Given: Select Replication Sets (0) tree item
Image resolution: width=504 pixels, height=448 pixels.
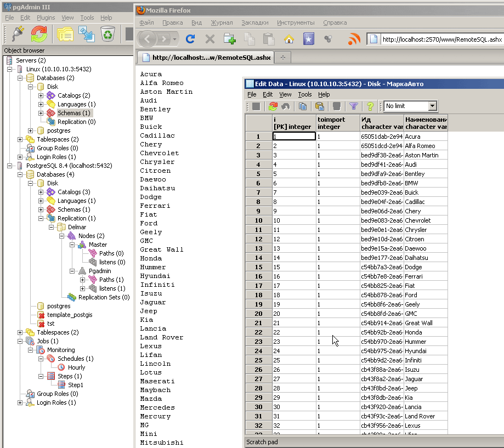Looking at the screenshot, I should [104, 297].
